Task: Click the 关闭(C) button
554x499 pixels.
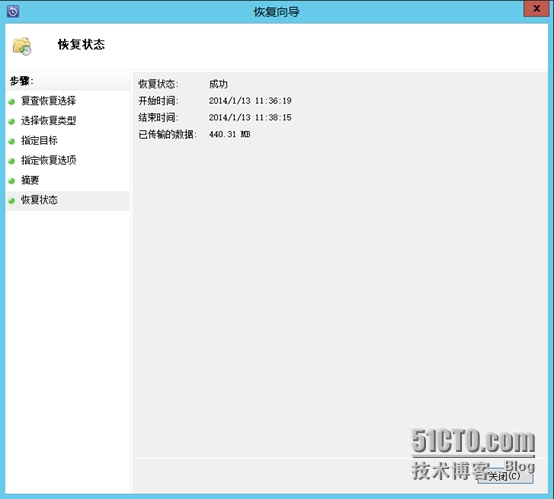Action: tap(505, 476)
